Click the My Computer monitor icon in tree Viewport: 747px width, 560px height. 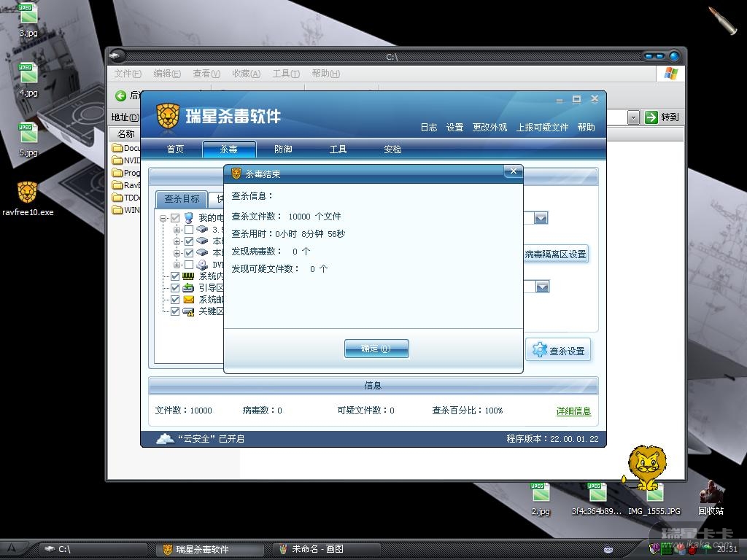pyautogui.click(x=189, y=218)
